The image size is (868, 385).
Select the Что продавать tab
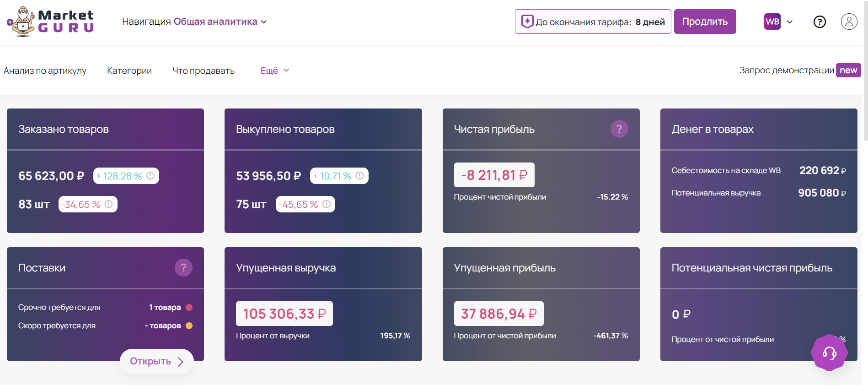(204, 70)
